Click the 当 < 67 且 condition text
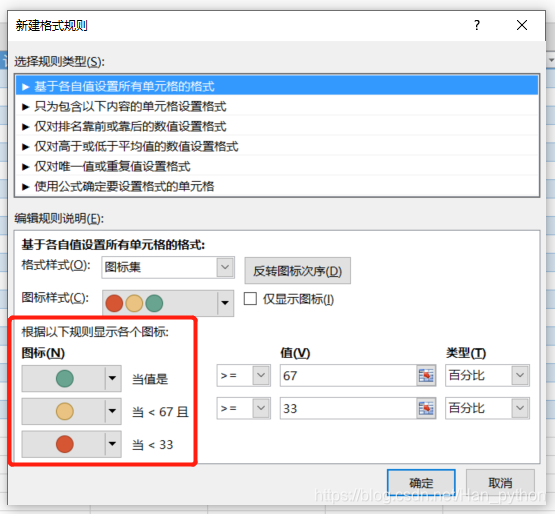The image size is (555, 514). [x=160, y=412]
